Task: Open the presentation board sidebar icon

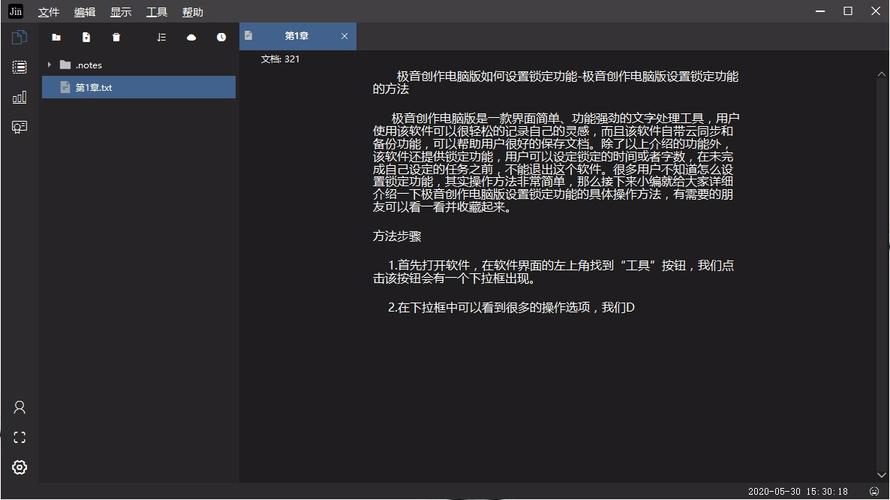Action: (19, 127)
